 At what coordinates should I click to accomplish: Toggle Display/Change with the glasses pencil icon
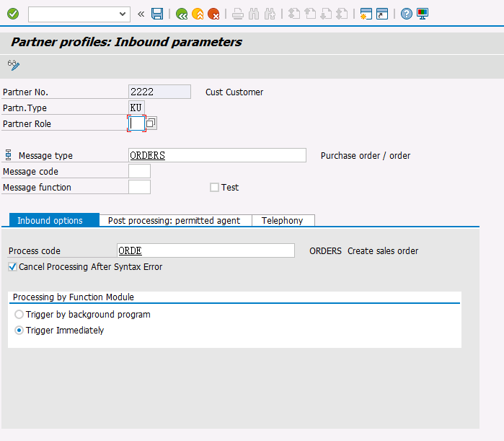(x=14, y=65)
